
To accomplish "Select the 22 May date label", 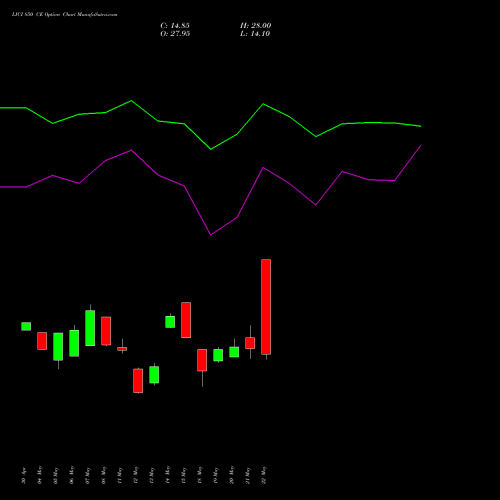I will click(264, 475).
